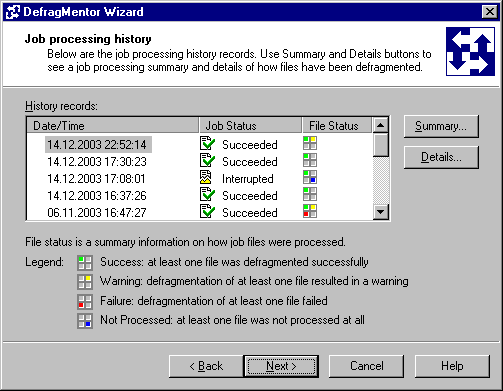Select record 14.12.2003 16:37:26
The height and width of the screenshot is (391, 503).
pos(97,196)
